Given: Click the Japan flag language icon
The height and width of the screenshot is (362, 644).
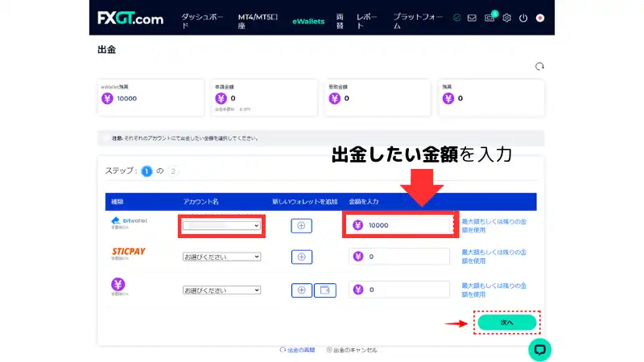Looking at the screenshot, I should [540, 18].
